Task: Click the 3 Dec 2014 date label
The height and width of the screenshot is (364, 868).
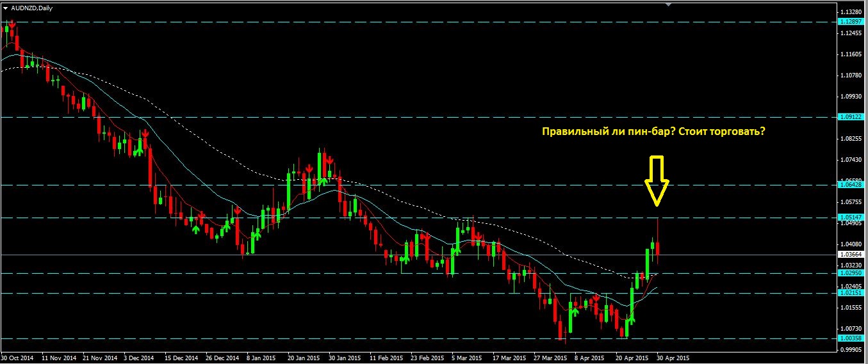Action: pyautogui.click(x=140, y=358)
